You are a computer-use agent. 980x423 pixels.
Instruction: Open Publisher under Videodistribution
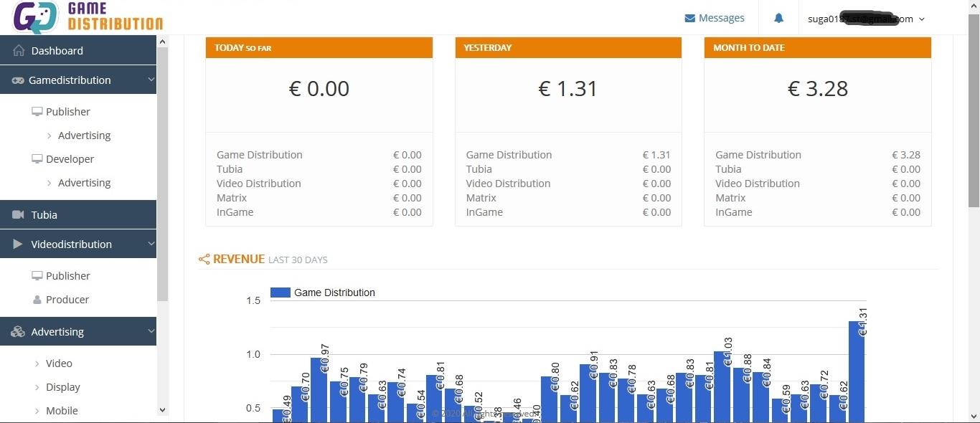[68, 276]
